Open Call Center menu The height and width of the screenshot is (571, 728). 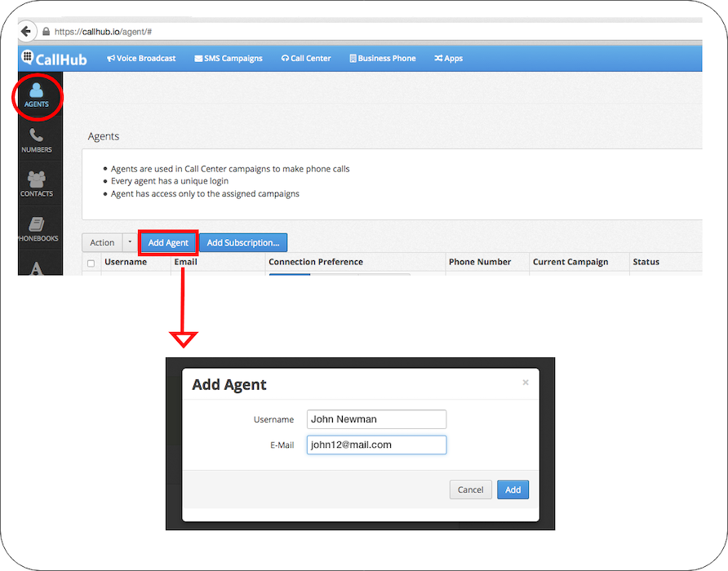click(306, 59)
